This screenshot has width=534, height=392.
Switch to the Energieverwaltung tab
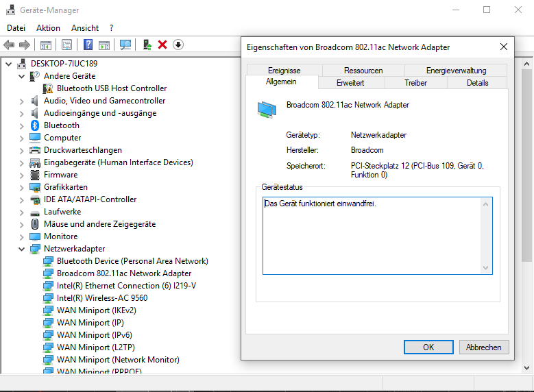pyautogui.click(x=456, y=71)
